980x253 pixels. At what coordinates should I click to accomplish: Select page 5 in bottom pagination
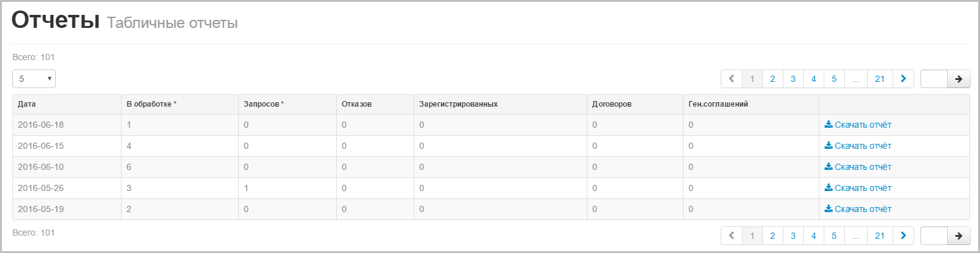coord(834,236)
